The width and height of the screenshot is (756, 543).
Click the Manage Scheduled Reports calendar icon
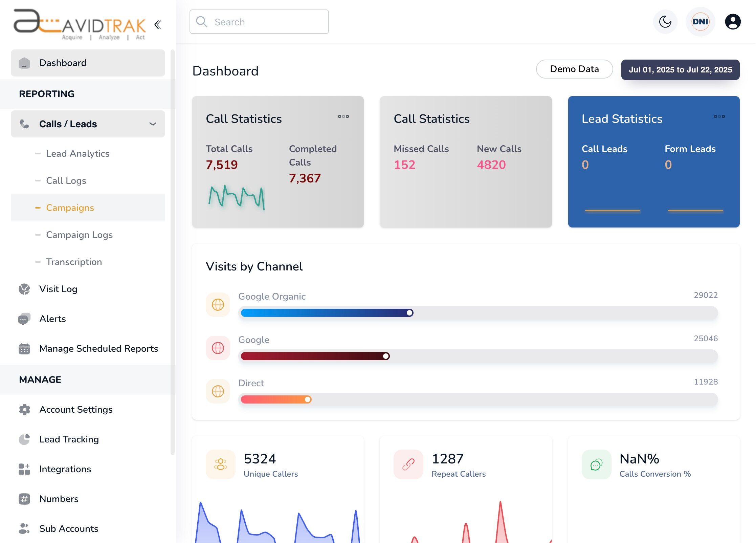(24, 348)
